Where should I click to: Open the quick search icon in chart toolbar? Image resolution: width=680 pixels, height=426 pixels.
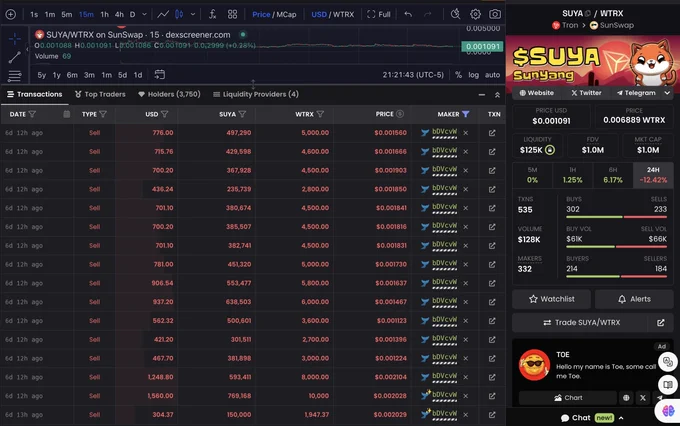click(455, 14)
